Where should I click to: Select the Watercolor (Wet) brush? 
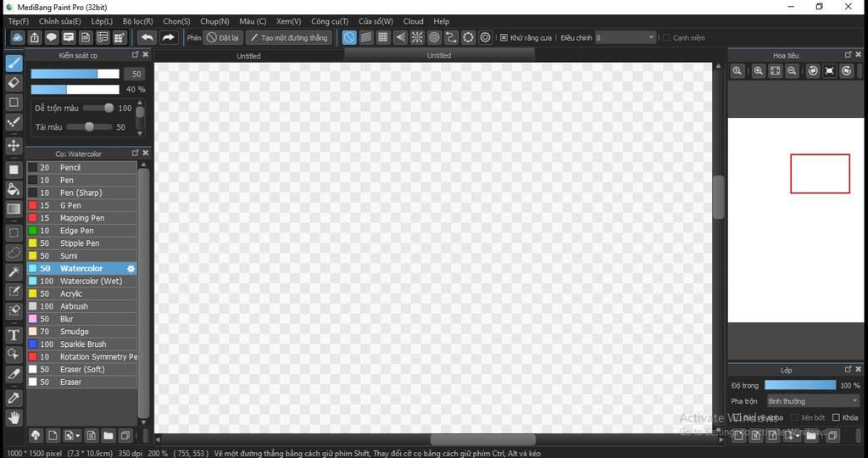(82, 282)
